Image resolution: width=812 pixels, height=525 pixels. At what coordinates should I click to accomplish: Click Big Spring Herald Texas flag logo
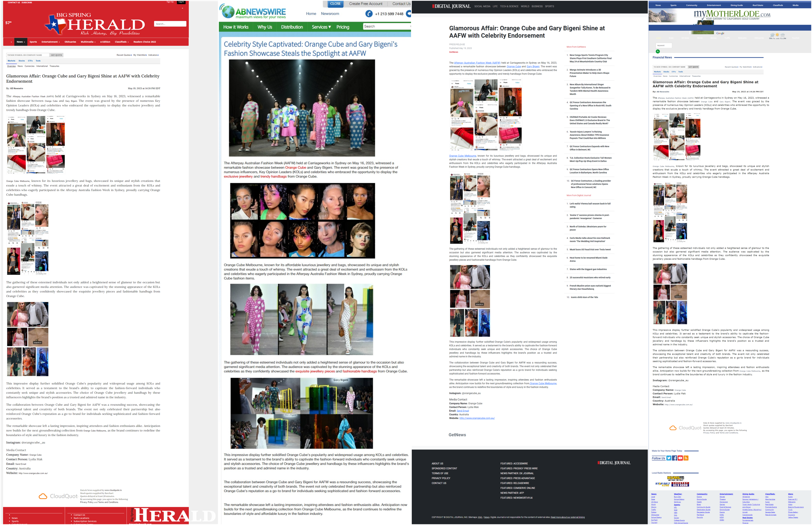[x=55, y=24]
